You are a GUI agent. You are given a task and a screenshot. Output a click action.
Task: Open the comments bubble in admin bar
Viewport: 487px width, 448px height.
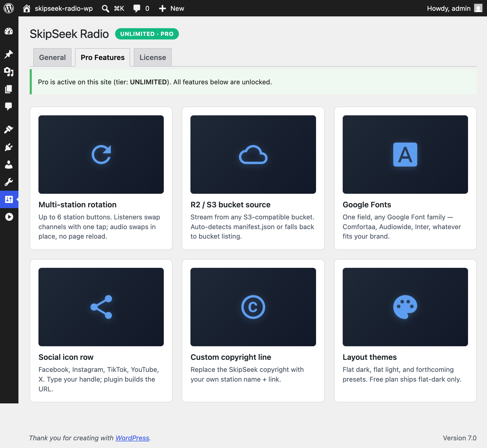(141, 8)
